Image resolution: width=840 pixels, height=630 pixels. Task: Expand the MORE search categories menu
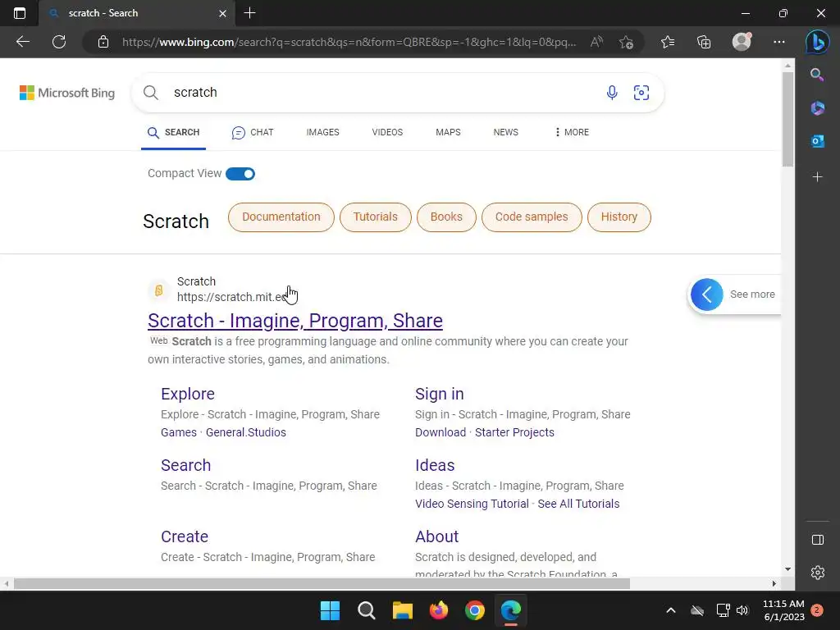click(x=572, y=132)
